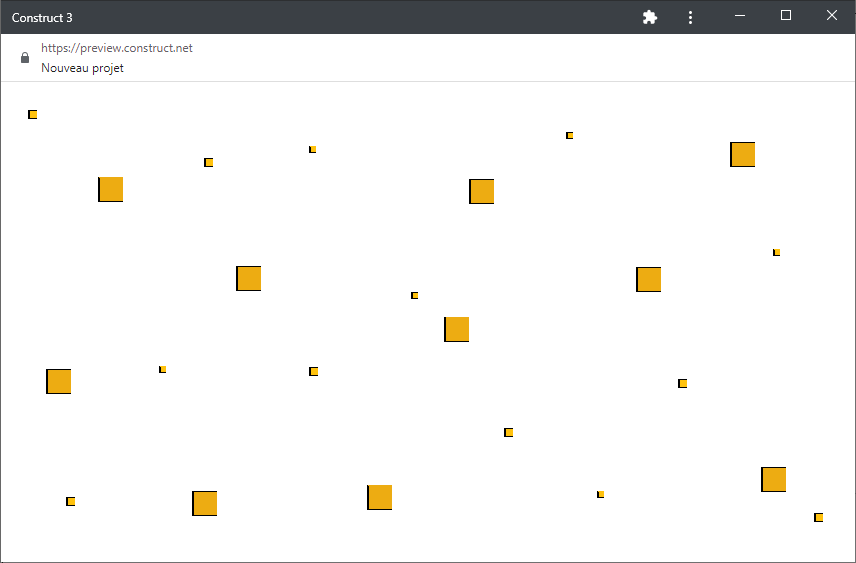Click the preview.construct.net URL text
Image resolution: width=856 pixels, height=563 pixels.
click(117, 48)
